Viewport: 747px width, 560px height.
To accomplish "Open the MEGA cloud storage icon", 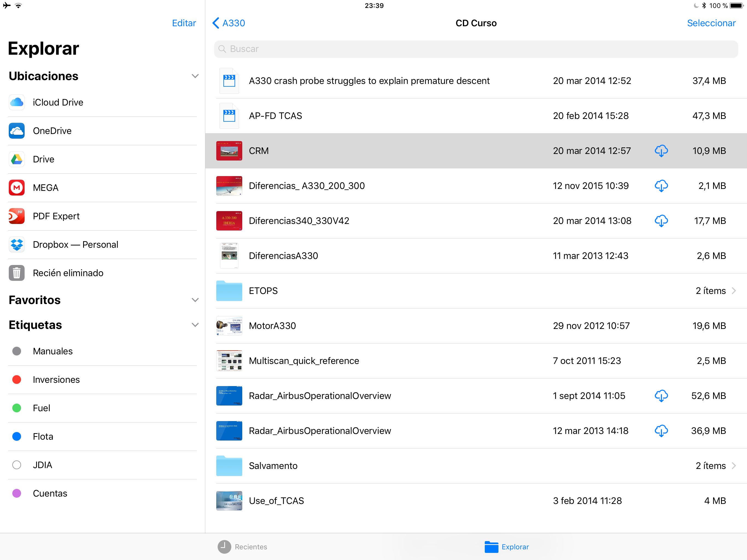I will coord(17,188).
